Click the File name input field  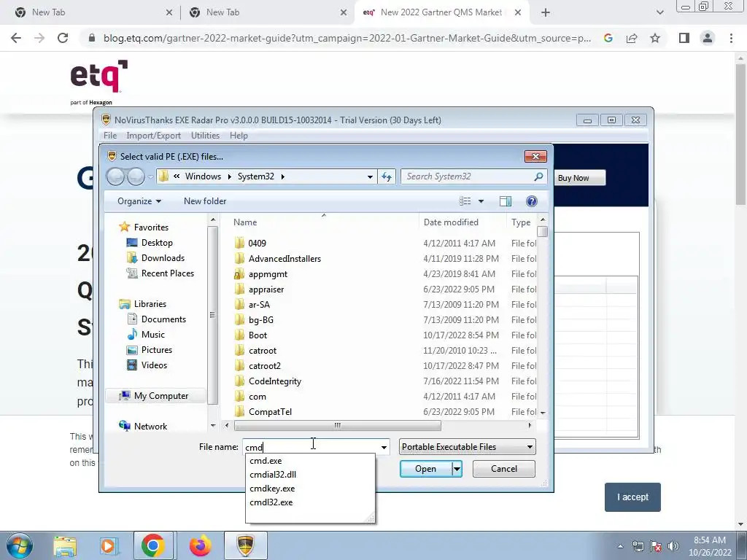[x=311, y=447]
